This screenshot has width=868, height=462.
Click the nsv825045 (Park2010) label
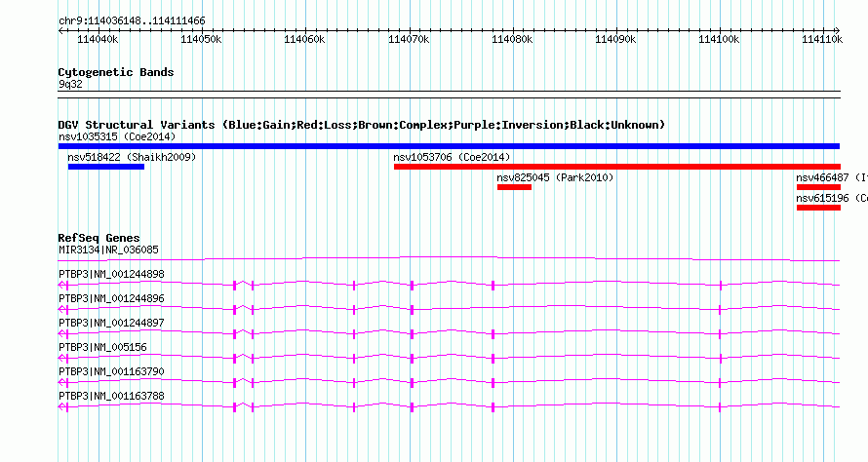coord(555,177)
